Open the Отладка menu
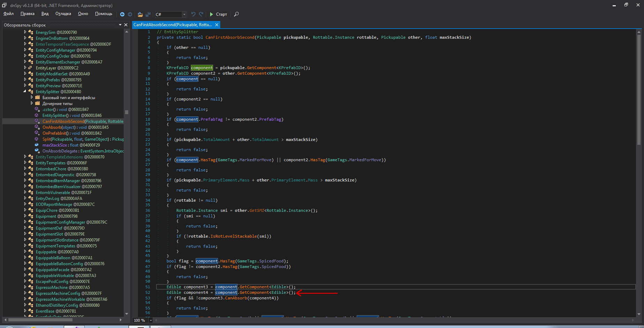The width and height of the screenshot is (644, 328). click(x=63, y=14)
